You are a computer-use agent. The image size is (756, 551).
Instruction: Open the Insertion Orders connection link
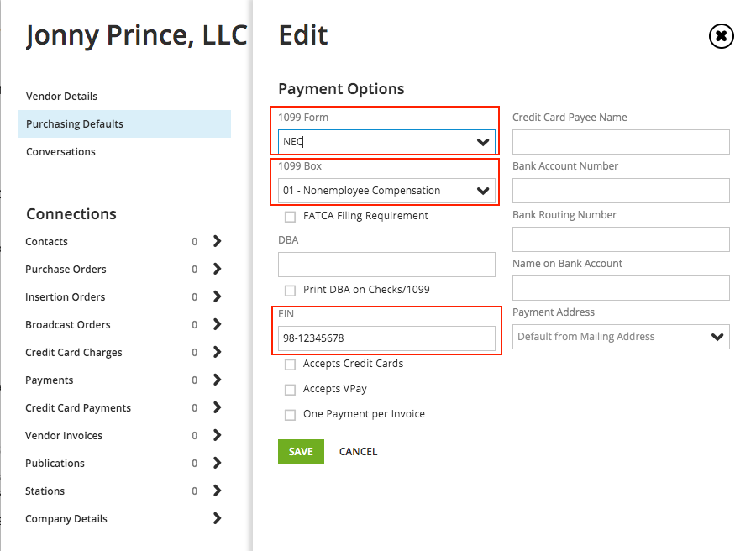[65, 297]
